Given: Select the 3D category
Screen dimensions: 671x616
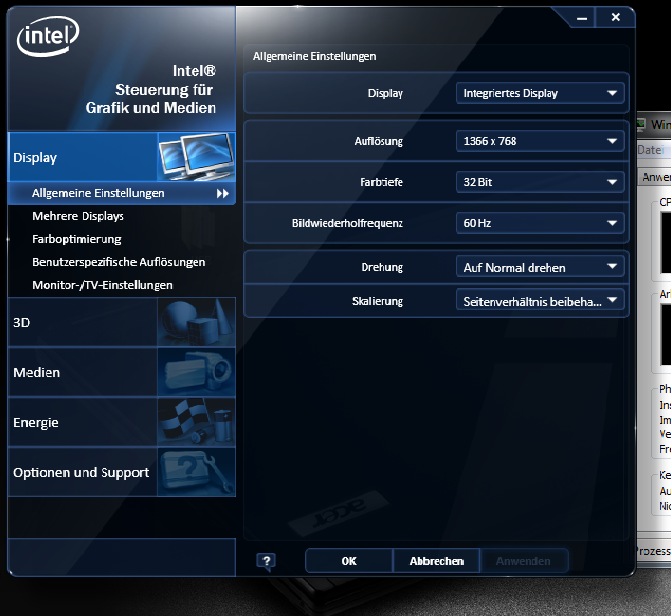Looking at the screenshot, I should pyautogui.click(x=122, y=322).
